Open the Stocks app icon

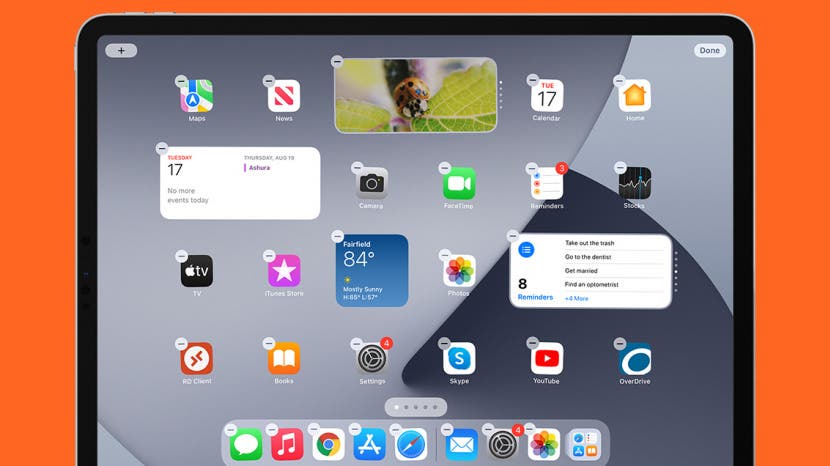635,183
